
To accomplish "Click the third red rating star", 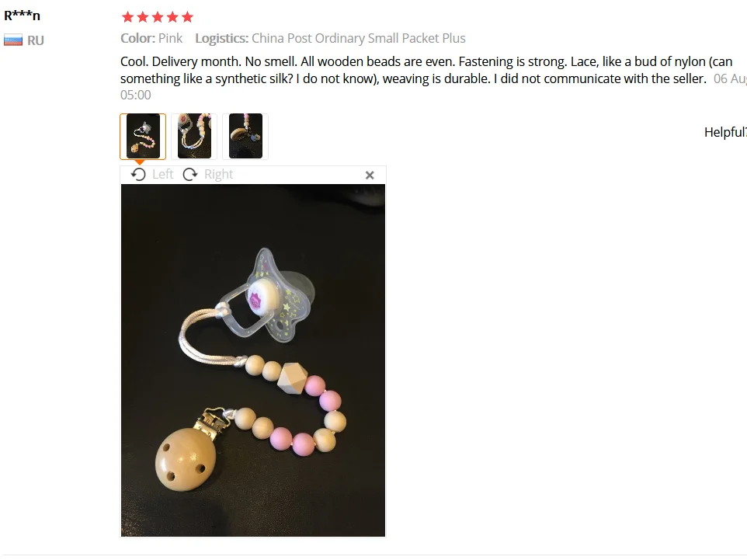I will pos(158,17).
